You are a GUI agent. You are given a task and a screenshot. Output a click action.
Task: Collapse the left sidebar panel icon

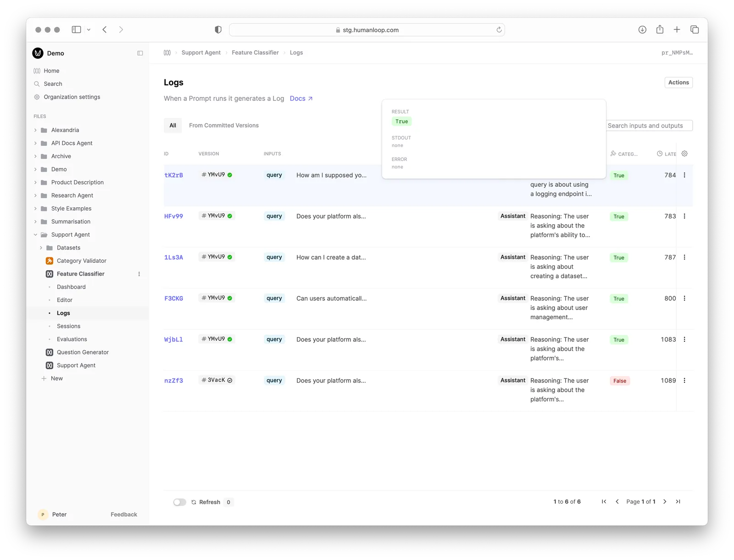140,53
